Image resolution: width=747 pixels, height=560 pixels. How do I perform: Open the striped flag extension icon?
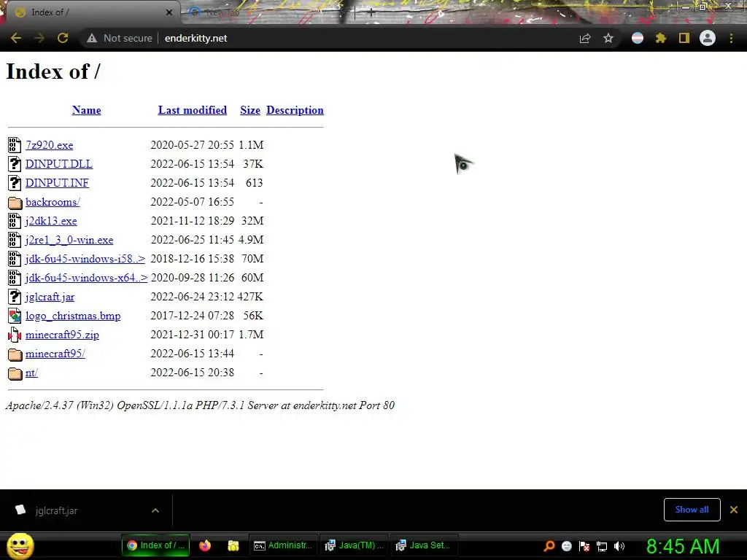click(x=638, y=38)
